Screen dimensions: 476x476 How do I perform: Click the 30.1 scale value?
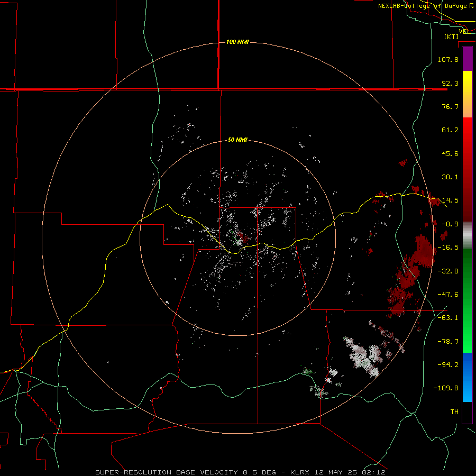pos(450,177)
